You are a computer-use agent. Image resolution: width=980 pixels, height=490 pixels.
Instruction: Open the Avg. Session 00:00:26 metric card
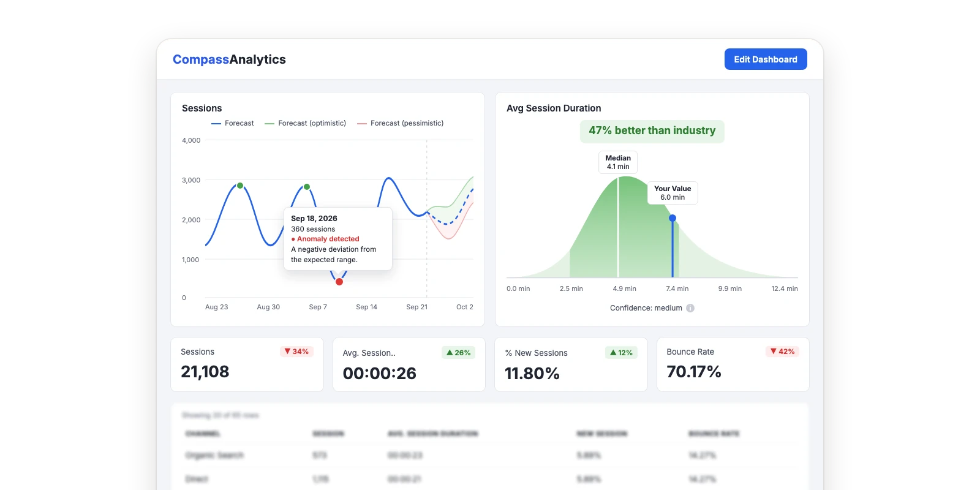(x=409, y=364)
